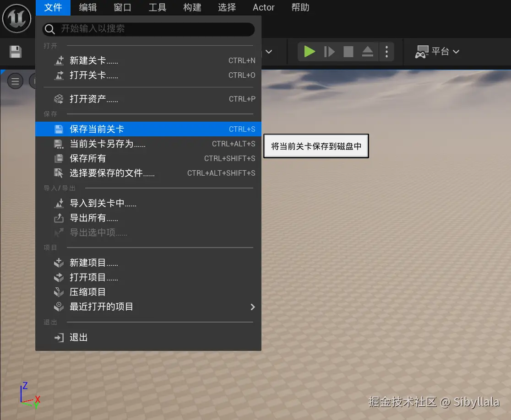
Task: Click the skip frame advance button
Action: tap(329, 51)
